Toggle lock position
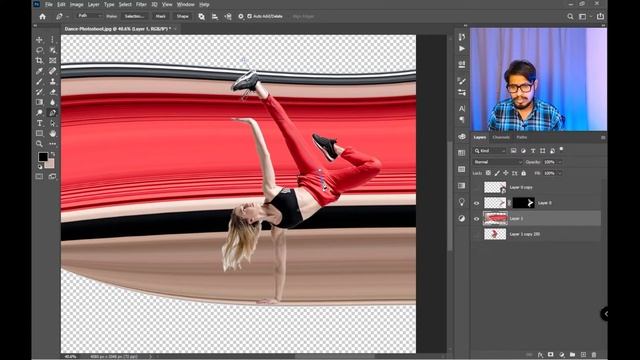Viewport: 640px width, 360px height. pyautogui.click(x=506, y=173)
